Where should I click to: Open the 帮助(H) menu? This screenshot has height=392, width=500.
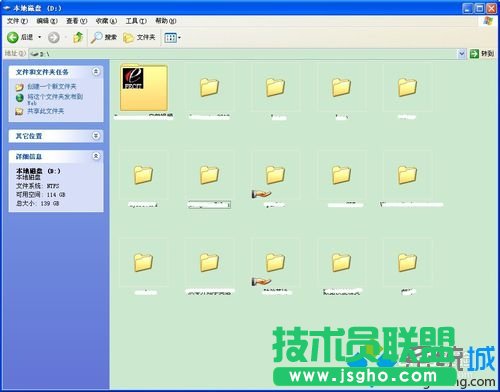coord(166,21)
